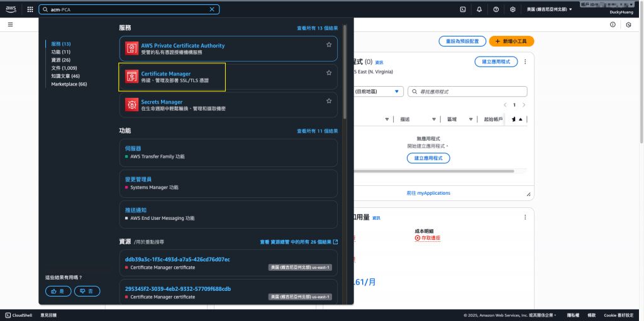Image resolution: width=644 pixels, height=321 pixels.
Task: Favorite AWS Private Certificate Authority star
Action: pos(328,45)
